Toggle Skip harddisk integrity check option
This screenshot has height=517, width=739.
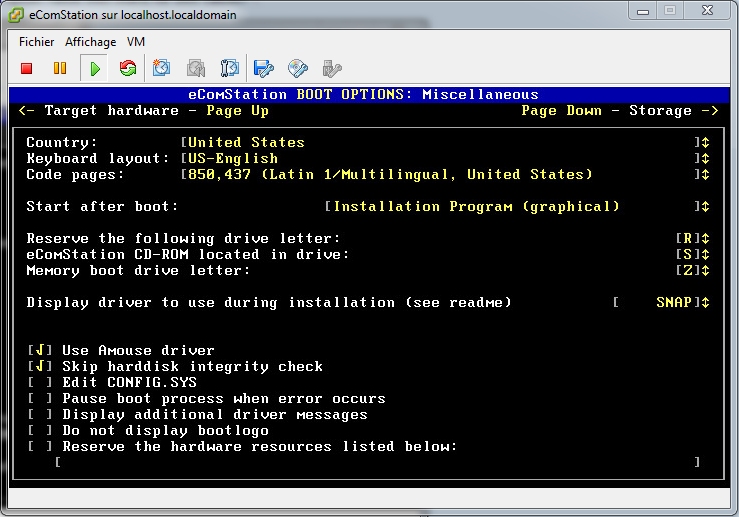pyautogui.click(x=41, y=366)
